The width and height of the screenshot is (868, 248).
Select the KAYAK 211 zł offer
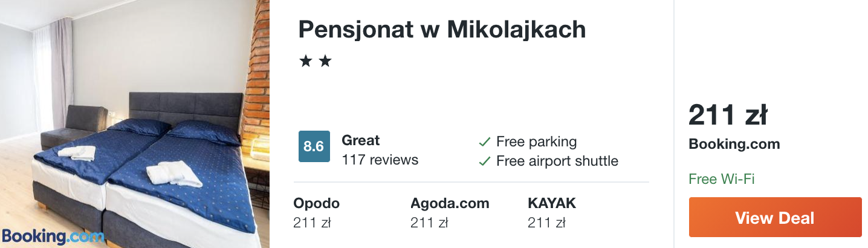click(x=552, y=213)
